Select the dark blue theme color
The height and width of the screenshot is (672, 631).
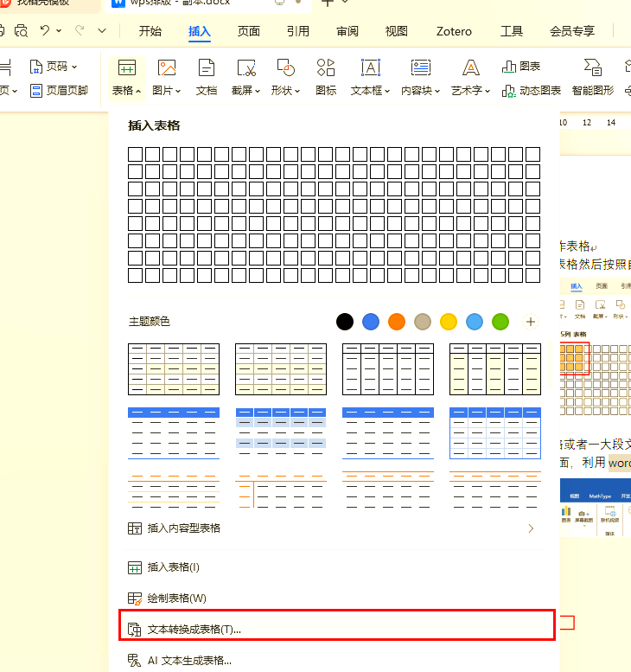point(371,322)
